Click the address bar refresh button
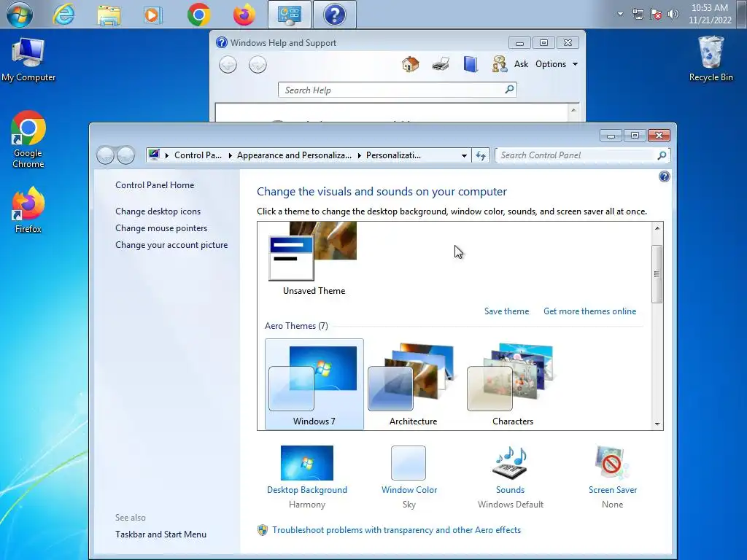This screenshot has width=747, height=560. click(x=480, y=155)
